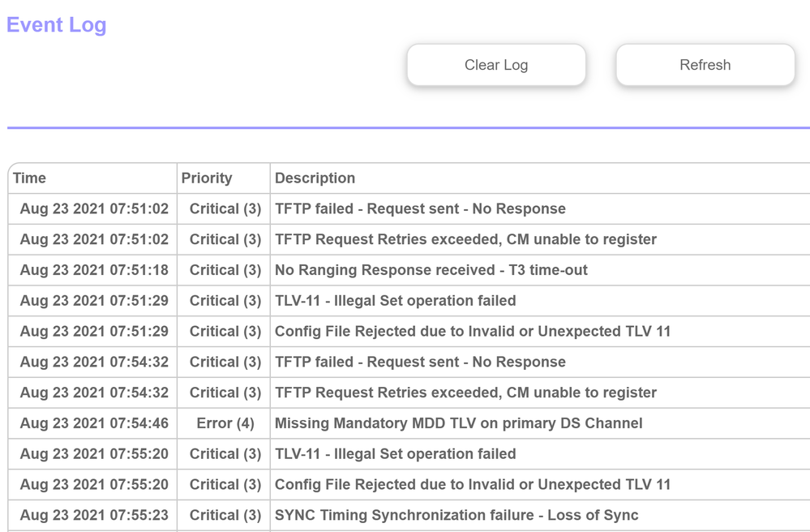This screenshot has width=810, height=532.
Task: Click "Config File Rejected" description at 07:55:20
Action: click(x=473, y=484)
